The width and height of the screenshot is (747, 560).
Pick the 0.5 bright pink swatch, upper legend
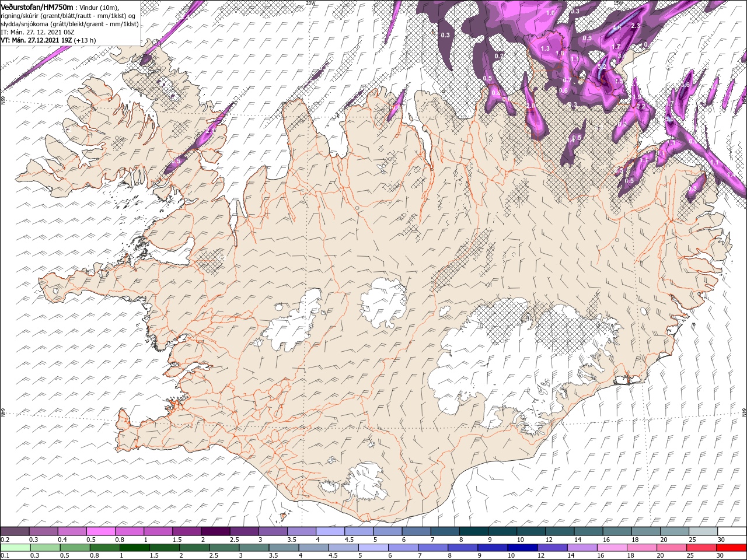point(100,531)
